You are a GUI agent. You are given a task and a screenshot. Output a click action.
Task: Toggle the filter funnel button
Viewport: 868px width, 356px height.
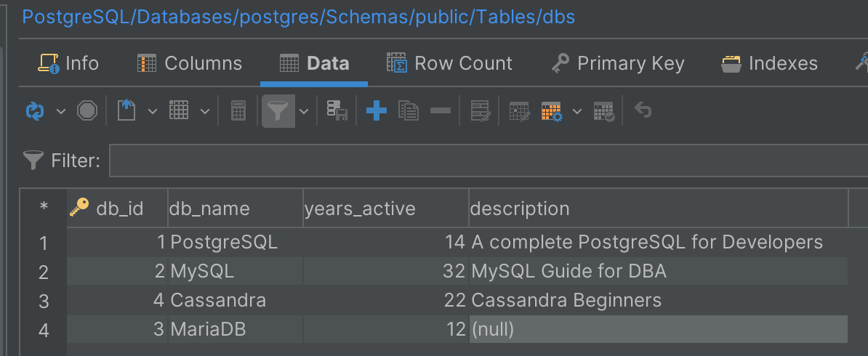(278, 111)
